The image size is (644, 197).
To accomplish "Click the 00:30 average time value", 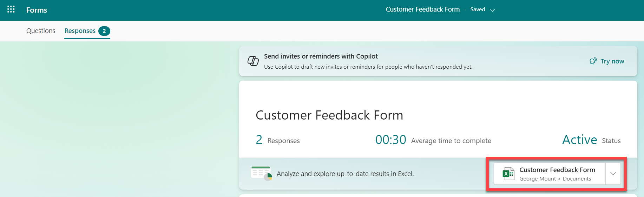I will click(390, 140).
